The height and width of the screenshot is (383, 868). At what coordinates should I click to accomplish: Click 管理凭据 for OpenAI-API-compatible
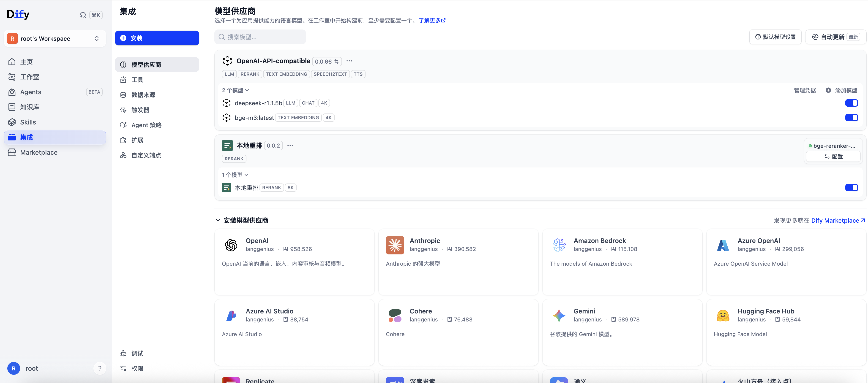pos(805,90)
